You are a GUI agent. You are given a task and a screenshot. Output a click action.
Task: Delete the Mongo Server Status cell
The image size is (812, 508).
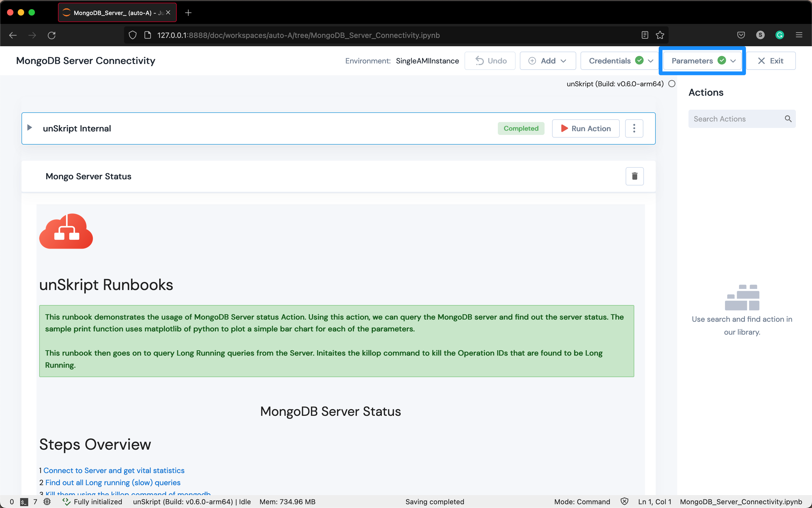pos(635,176)
